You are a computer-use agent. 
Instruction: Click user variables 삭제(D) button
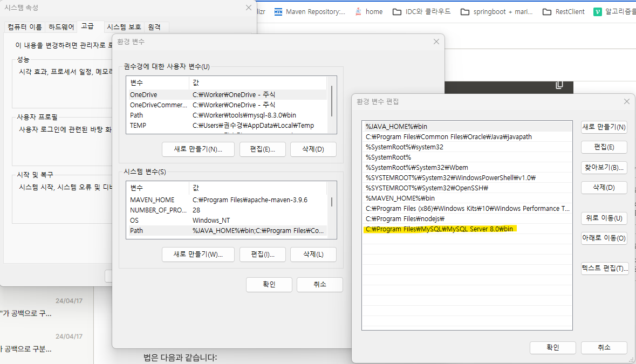pyautogui.click(x=313, y=149)
